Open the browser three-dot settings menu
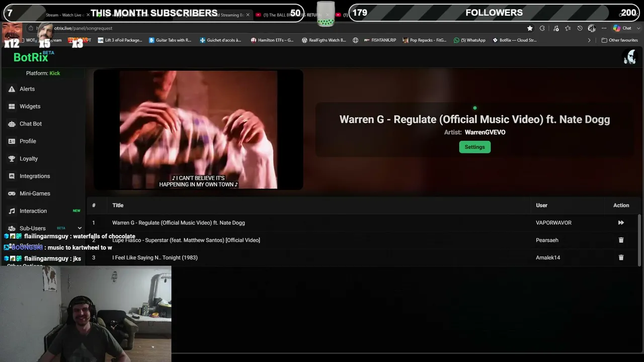This screenshot has height=362, width=644. [604, 28]
